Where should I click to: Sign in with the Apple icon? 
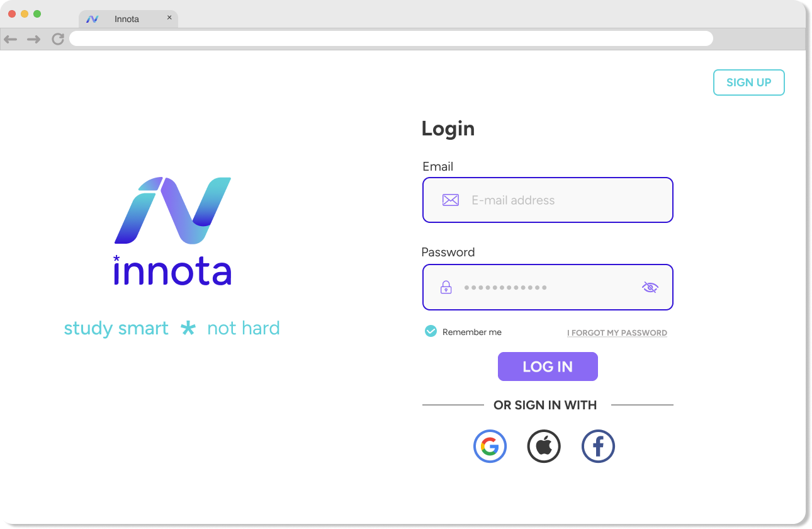(544, 447)
